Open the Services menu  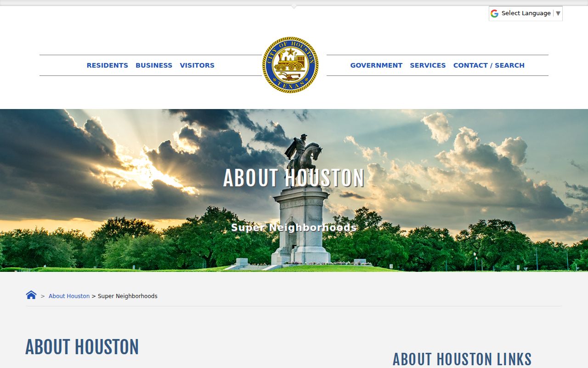click(428, 65)
